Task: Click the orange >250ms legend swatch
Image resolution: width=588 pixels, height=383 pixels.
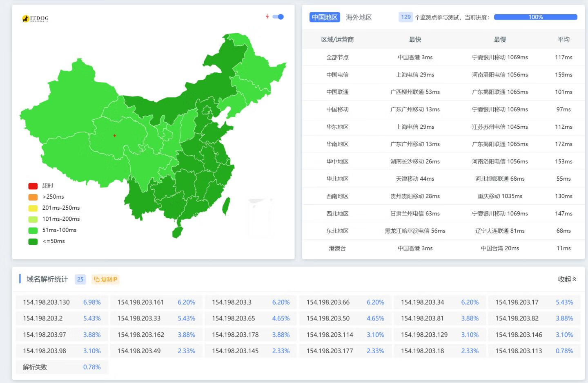Action: pyautogui.click(x=33, y=197)
